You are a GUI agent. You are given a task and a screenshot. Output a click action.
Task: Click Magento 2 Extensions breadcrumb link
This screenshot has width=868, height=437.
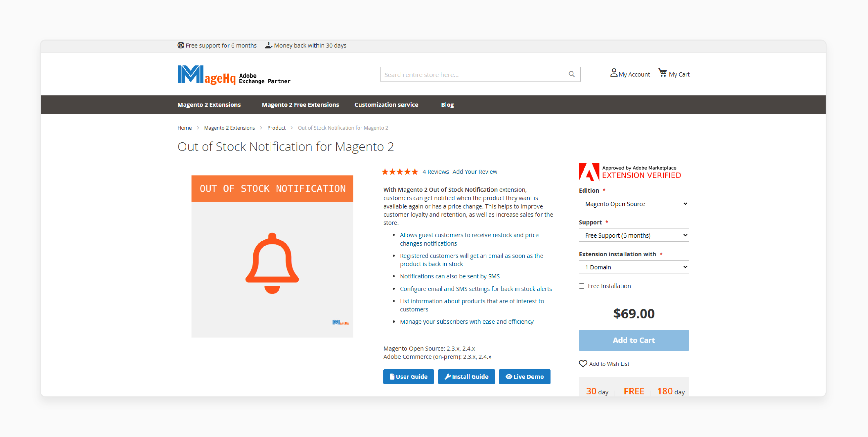pyautogui.click(x=229, y=128)
